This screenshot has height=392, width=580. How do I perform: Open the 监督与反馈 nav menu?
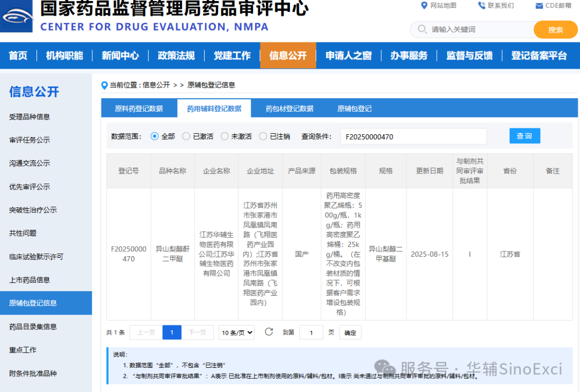click(x=469, y=55)
